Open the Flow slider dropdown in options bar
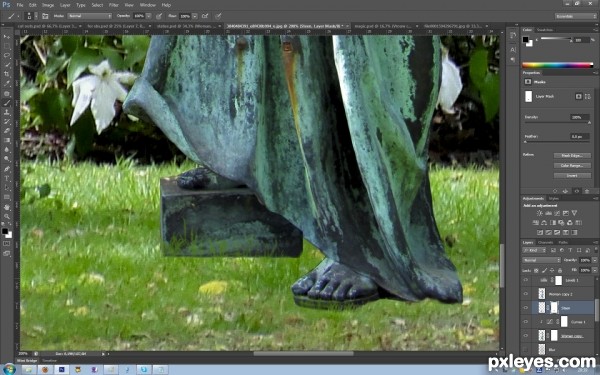The width and height of the screenshot is (600, 375). pos(195,16)
